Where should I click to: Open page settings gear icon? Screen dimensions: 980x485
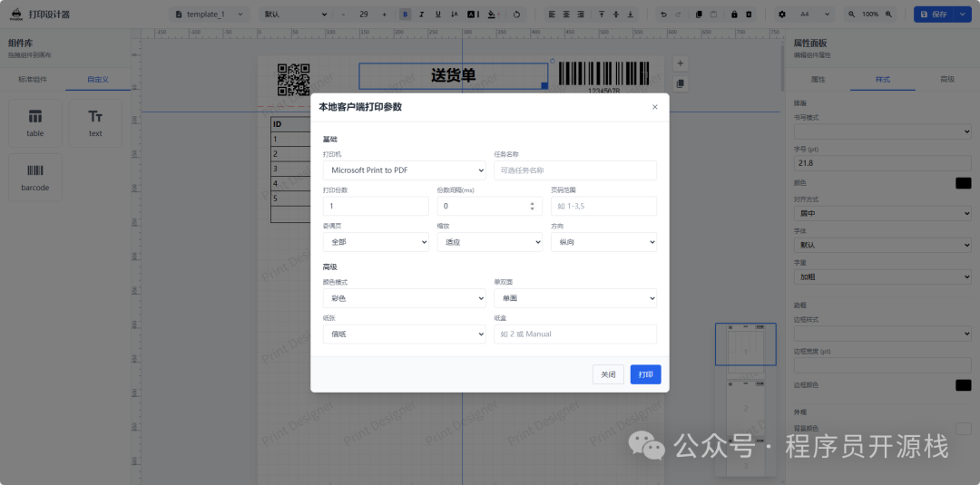click(x=782, y=14)
